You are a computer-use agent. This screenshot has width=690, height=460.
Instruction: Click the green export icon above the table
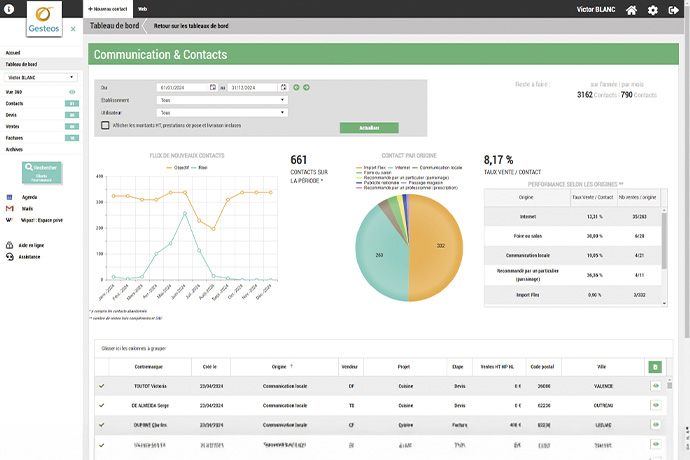tap(655, 368)
